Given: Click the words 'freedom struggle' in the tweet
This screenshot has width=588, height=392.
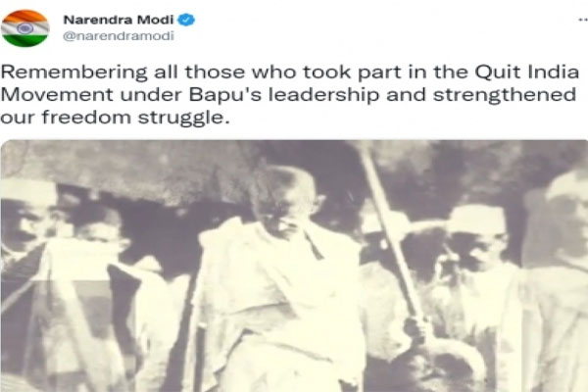Looking at the screenshot, I should coord(134,118).
